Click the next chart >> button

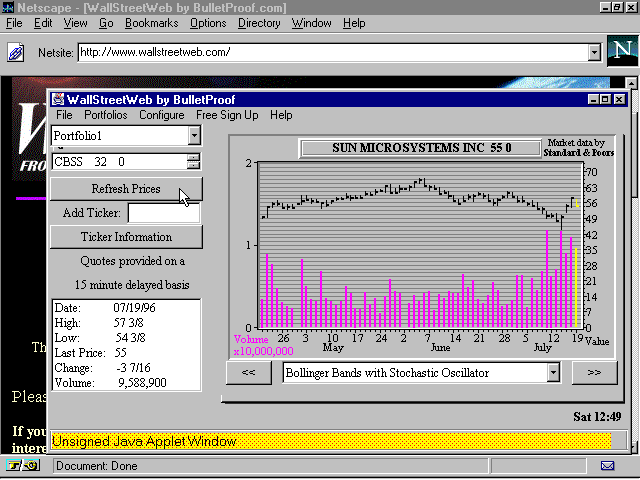tap(594, 372)
